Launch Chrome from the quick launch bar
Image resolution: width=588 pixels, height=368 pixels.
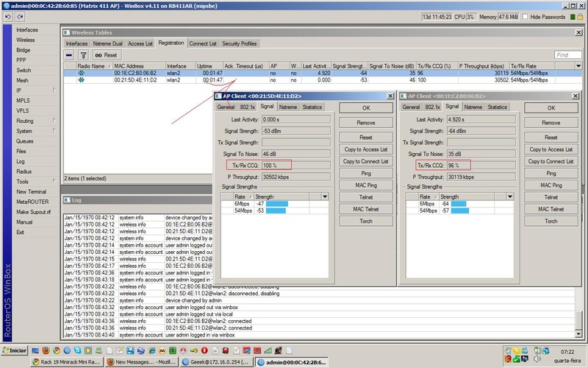tap(57, 351)
